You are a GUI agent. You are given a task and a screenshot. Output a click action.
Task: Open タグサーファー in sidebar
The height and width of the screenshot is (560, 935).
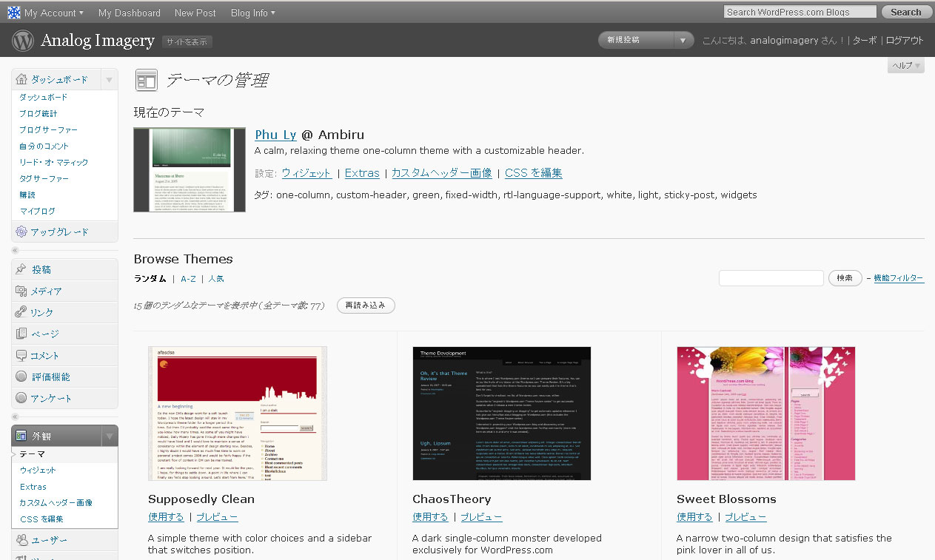point(44,178)
